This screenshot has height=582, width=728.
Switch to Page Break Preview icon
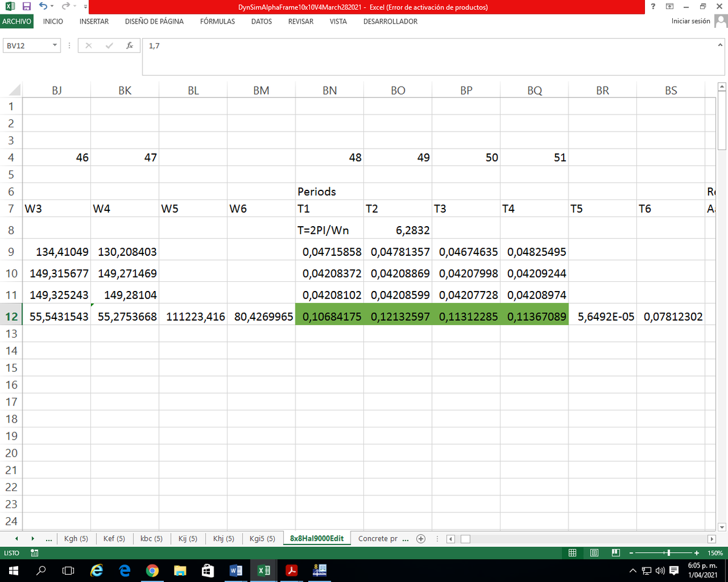(x=616, y=553)
